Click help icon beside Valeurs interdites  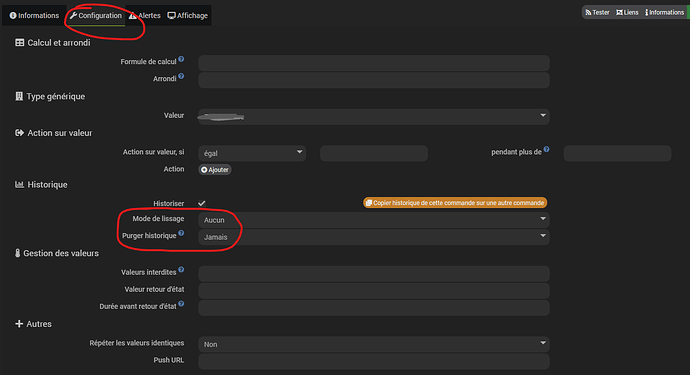pyautogui.click(x=181, y=269)
